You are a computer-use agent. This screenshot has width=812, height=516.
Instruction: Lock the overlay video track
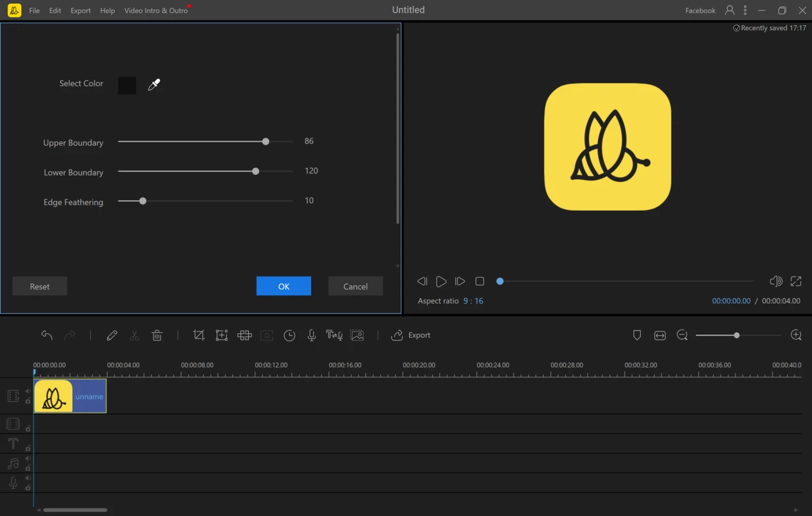(28, 428)
